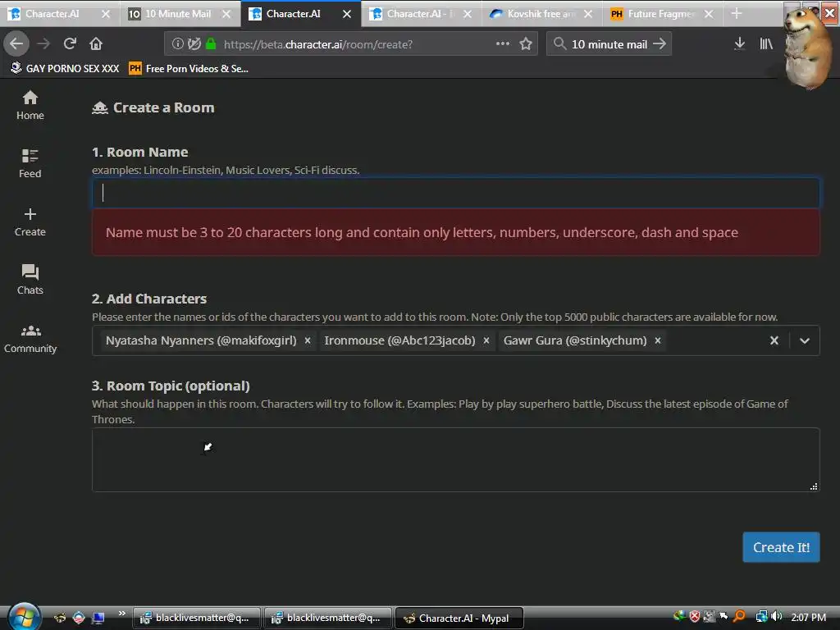Close the Kovshik tab
The height and width of the screenshot is (630, 840).
[x=588, y=14]
